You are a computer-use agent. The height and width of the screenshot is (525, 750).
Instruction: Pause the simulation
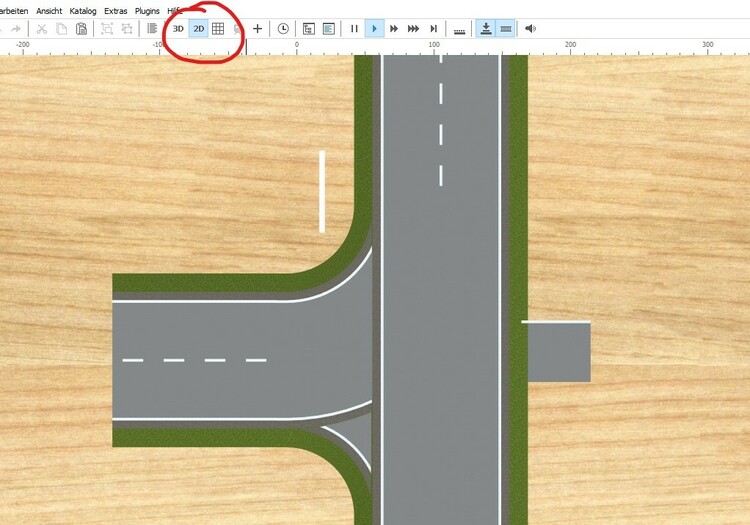coord(354,29)
